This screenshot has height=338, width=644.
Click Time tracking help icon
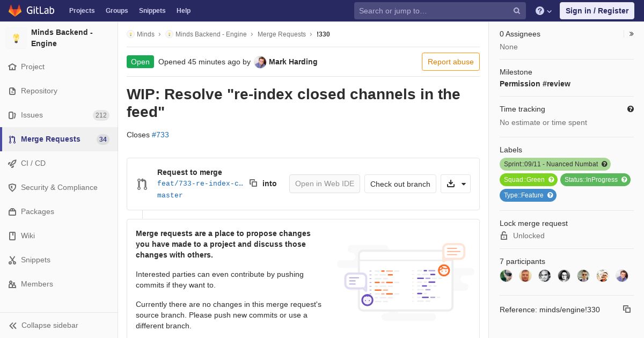point(631,109)
